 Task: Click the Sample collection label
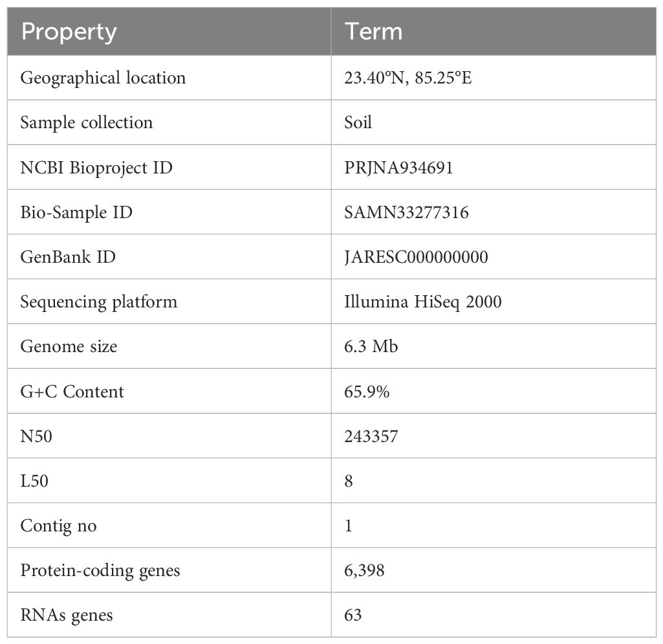pyautogui.click(x=86, y=123)
